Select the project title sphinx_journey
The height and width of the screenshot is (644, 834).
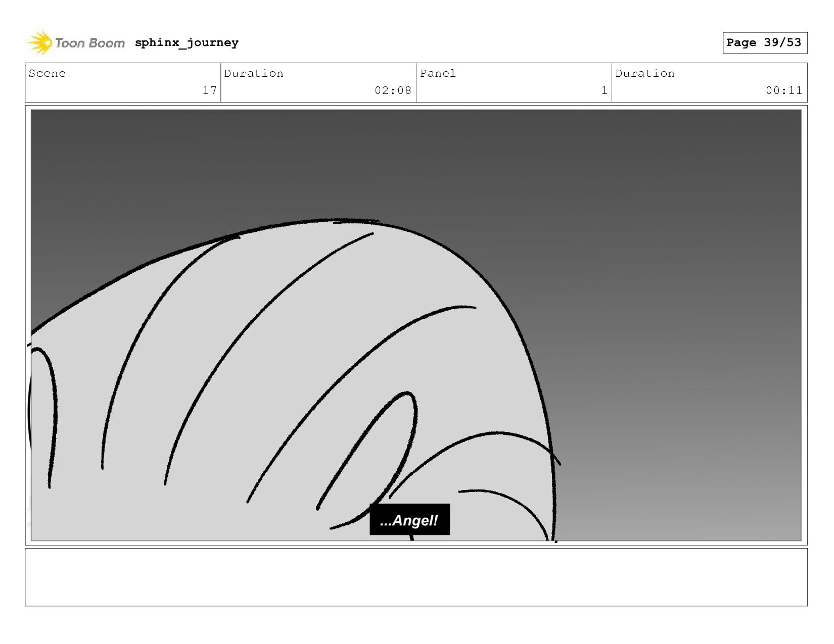pyautogui.click(x=187, y=43)
